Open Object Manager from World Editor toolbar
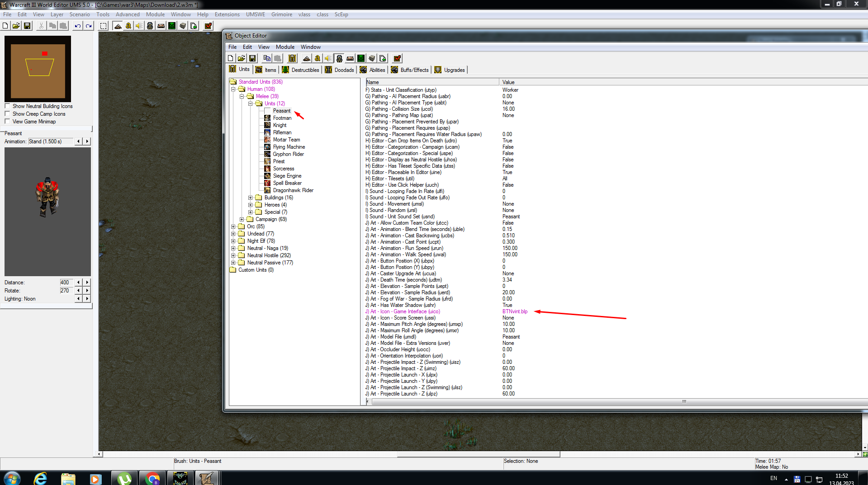This screenshot has width=868, height=485. [x=183, y=26]
